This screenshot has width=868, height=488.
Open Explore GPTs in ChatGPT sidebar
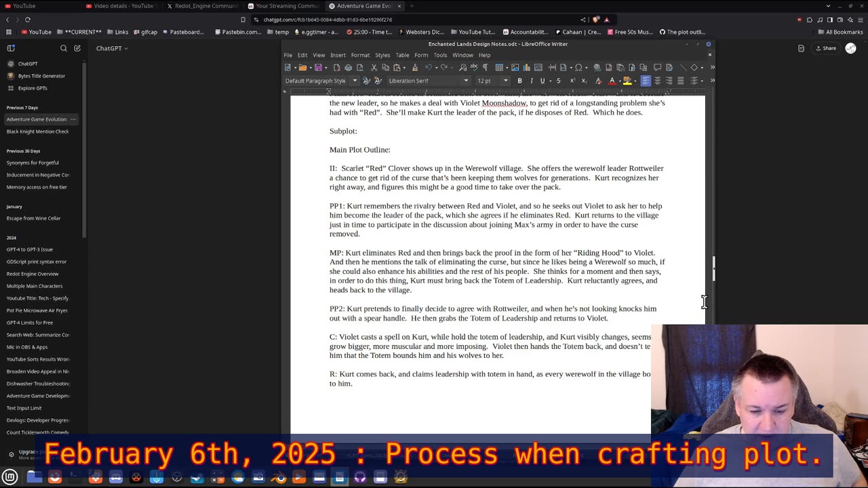coord(33,88)
